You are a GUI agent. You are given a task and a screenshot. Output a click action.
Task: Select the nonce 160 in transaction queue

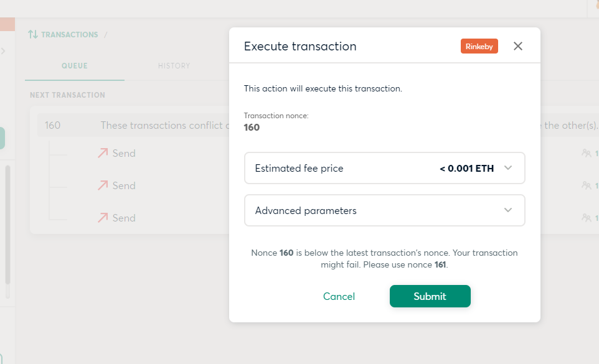[53, 126]
